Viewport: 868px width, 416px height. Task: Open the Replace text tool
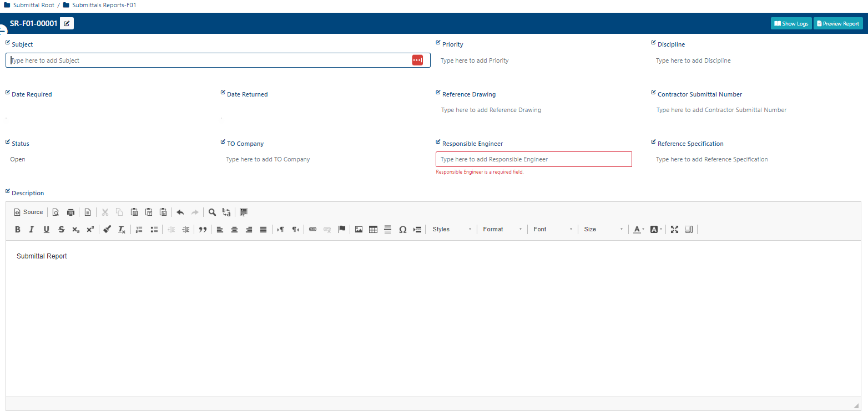coord(226,212)
